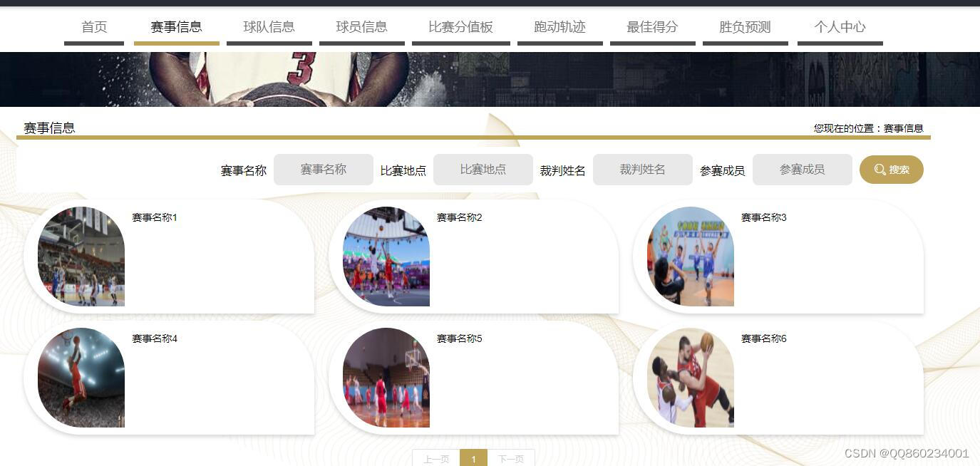The image size is (980, 466).
Task: Navigate to 跑动轨迹 page
Action: (559, 27)
